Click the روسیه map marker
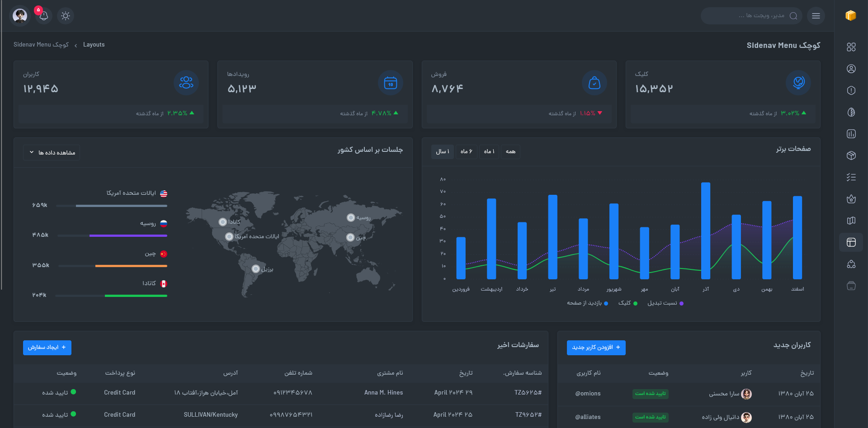Image resolution: width=868 pixels, height=428 pixels. coord(351,218)
